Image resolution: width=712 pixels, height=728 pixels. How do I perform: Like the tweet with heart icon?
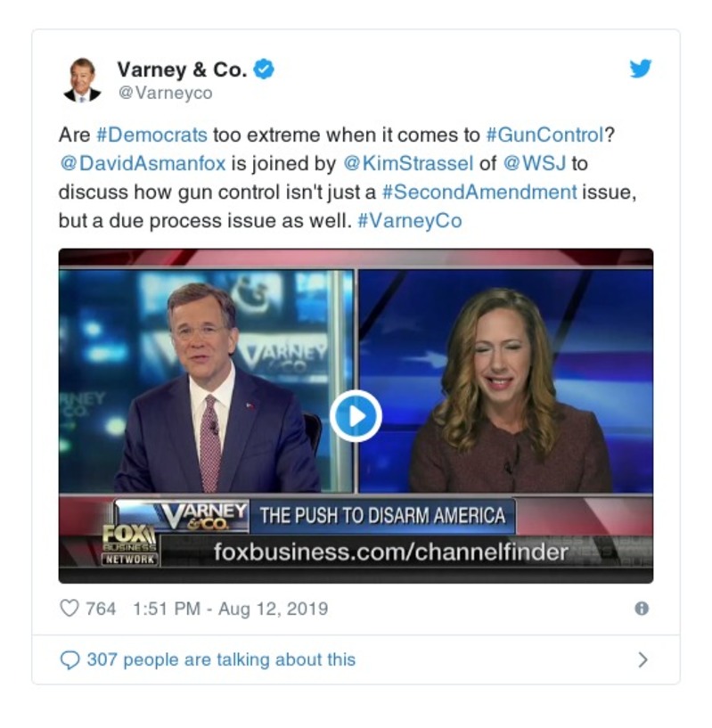tap(70, 609)
